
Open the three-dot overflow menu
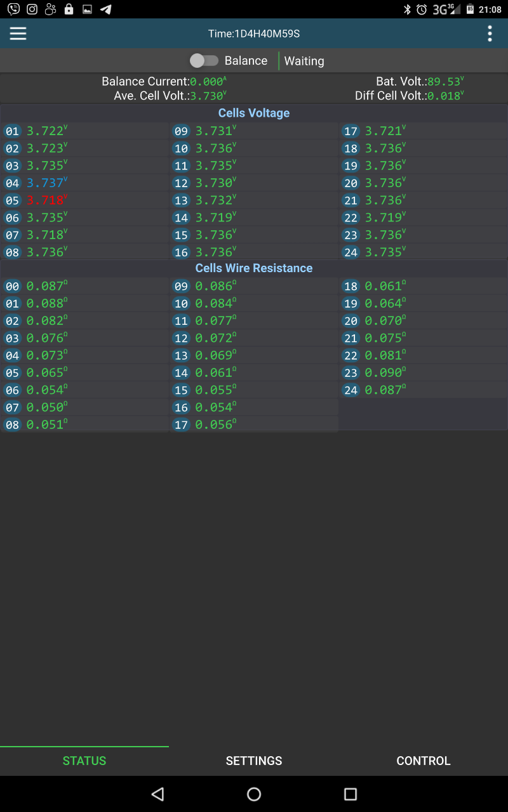click(x=490, y=34)
